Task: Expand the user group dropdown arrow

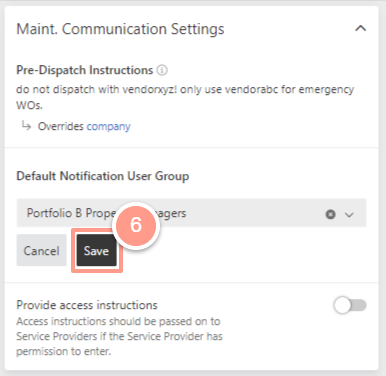Action: tap(349, 215)
